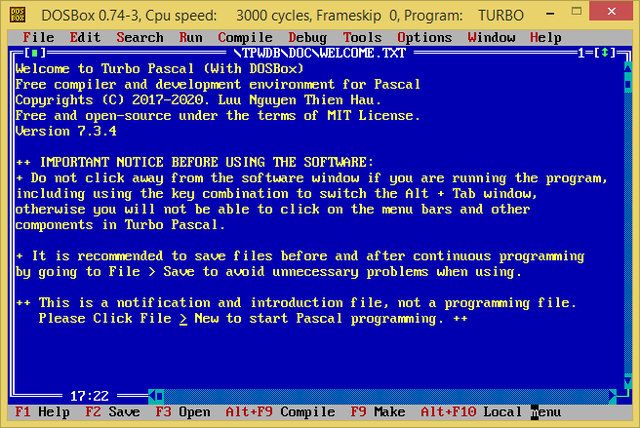The height and width of the screenshot is (428, 640).
Task: Click the horizontal scrollbar right arrow
Action: 612,396
